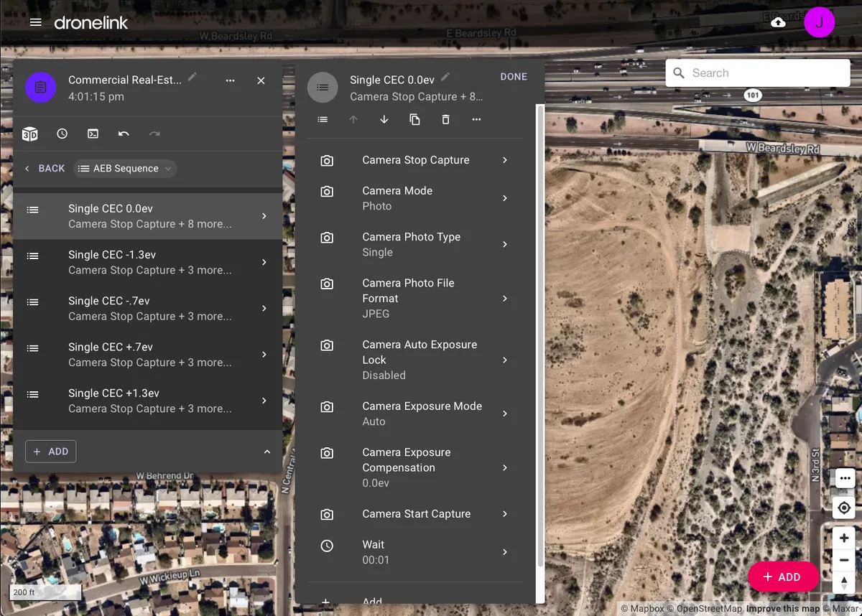This screenshot has height=616, width=862.
Task: Close the plan panel
Action: (261, 80)
